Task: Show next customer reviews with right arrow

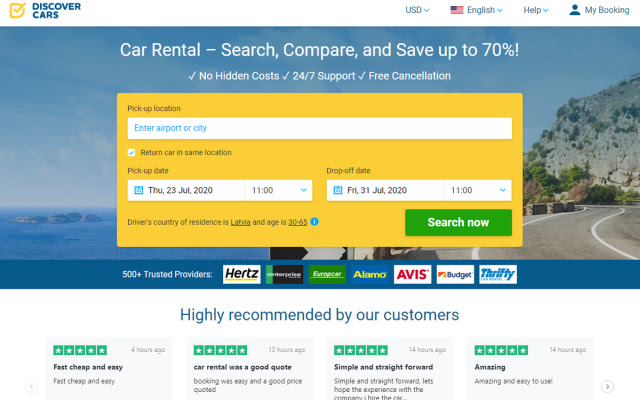Action: [x=607, y=386]
